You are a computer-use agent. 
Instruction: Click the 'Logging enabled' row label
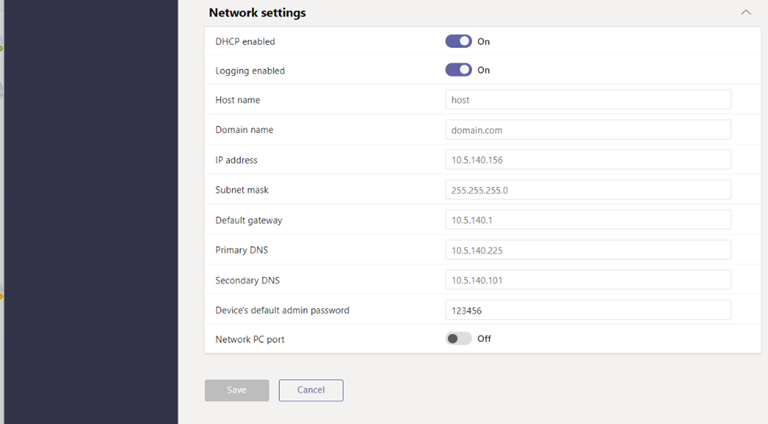[250, 71]
